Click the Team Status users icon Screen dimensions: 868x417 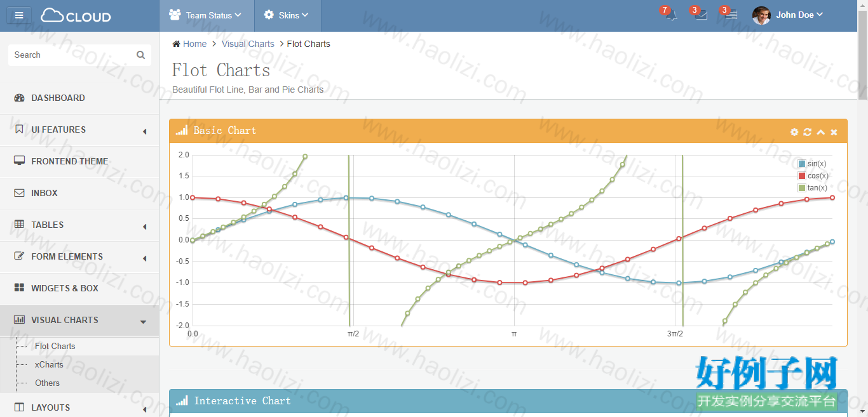click(175, 15)
